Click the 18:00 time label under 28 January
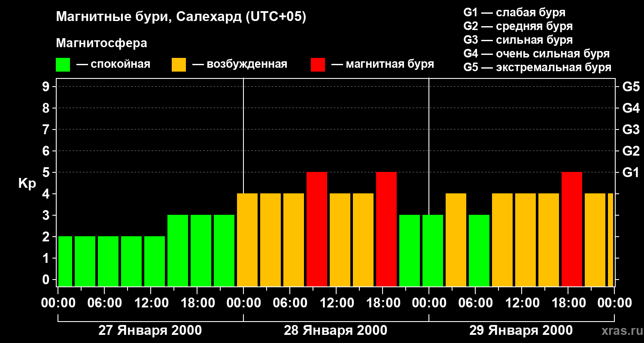 point(383,303)
